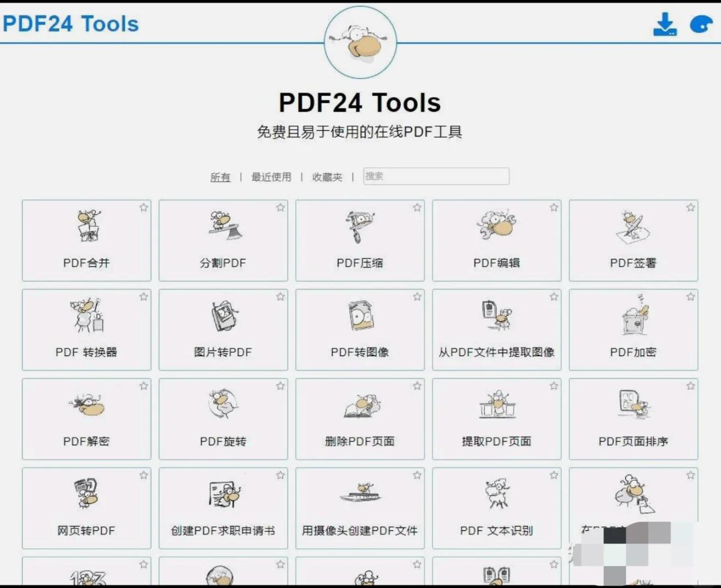
Task: Launch the 网页转PDF tool icon
Action: click(x=86, y=493)
